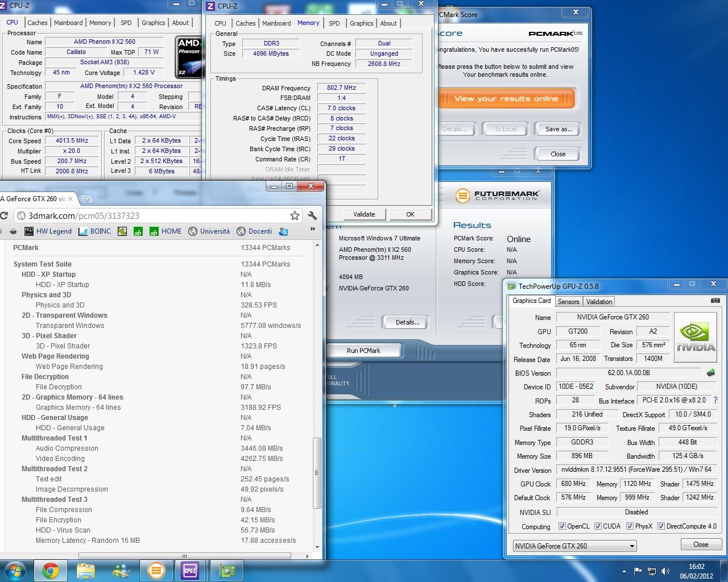Open the sb HOME bookmark
The width and height of the screenshot is (728, 582).
(x=166, y=231)
